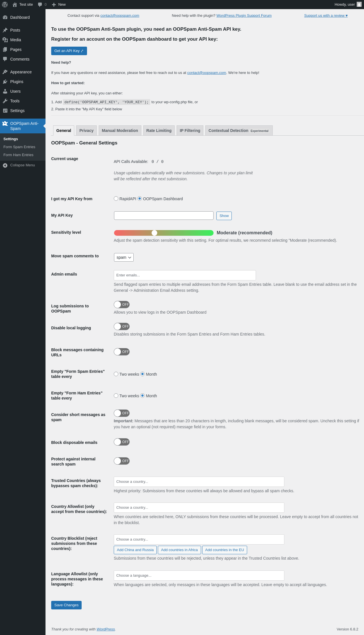Select Two weeks for Form Spam Entries
The height and width of the screenshot is (635, 364).
(116, 374)
